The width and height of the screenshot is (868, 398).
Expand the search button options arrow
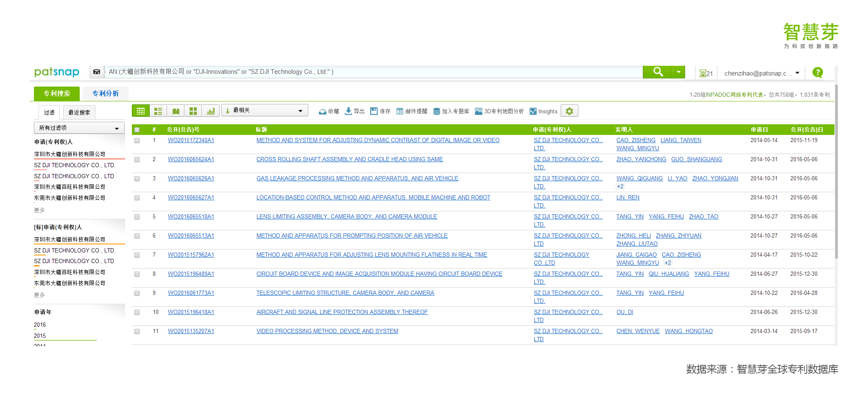coord(678,72)
